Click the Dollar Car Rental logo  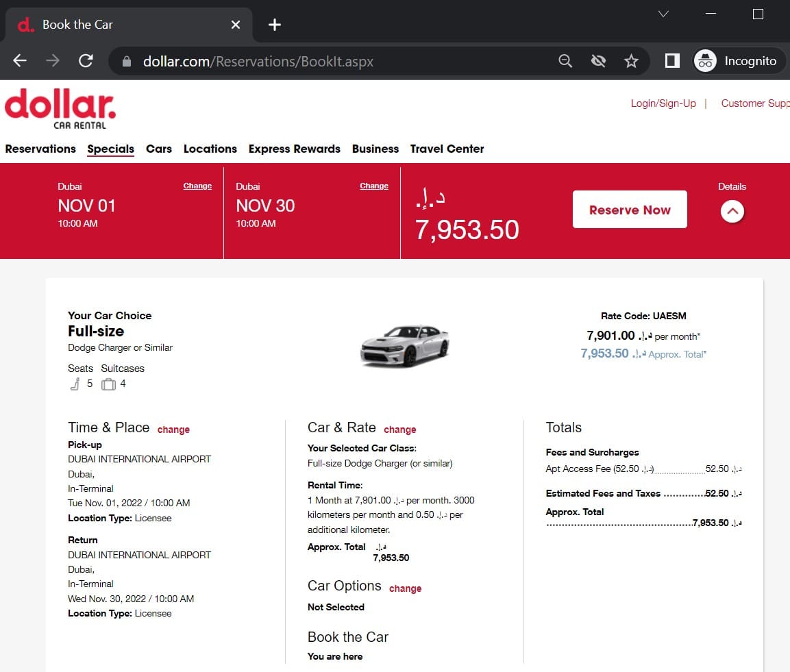tap(60, 109)
